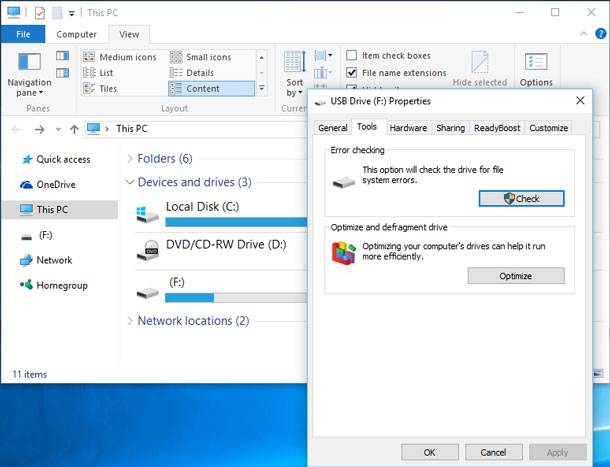The width and height of the screenshot is (610, 467).
Task: Open Network in navigation pane
Action: (46, 260)
